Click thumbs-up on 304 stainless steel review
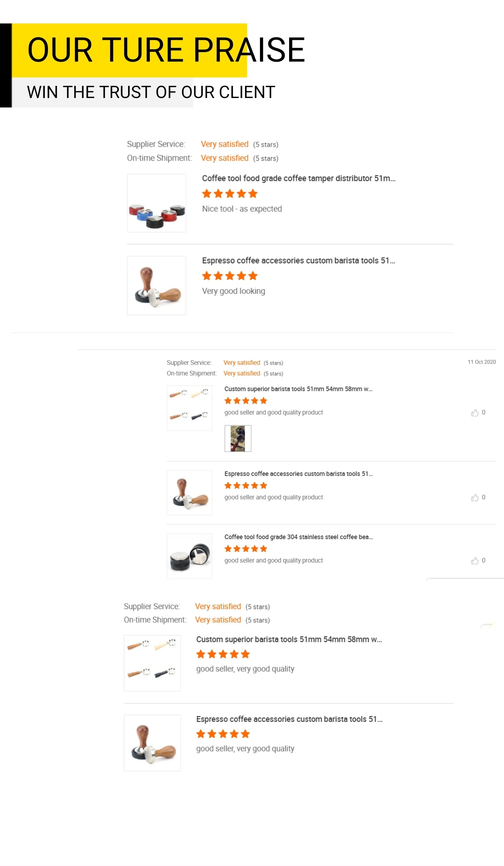Viewport: 504px width, 866px height. pos(475,561)
